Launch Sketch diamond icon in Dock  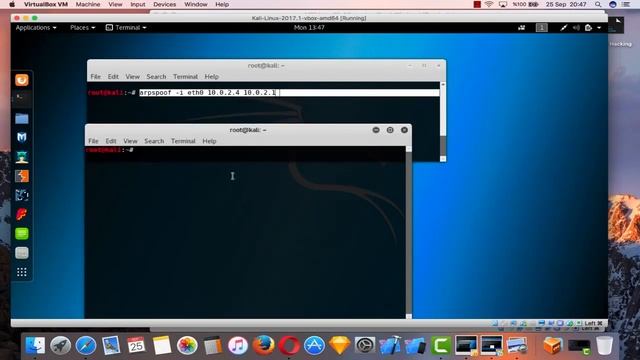click(x=340, y=345)
